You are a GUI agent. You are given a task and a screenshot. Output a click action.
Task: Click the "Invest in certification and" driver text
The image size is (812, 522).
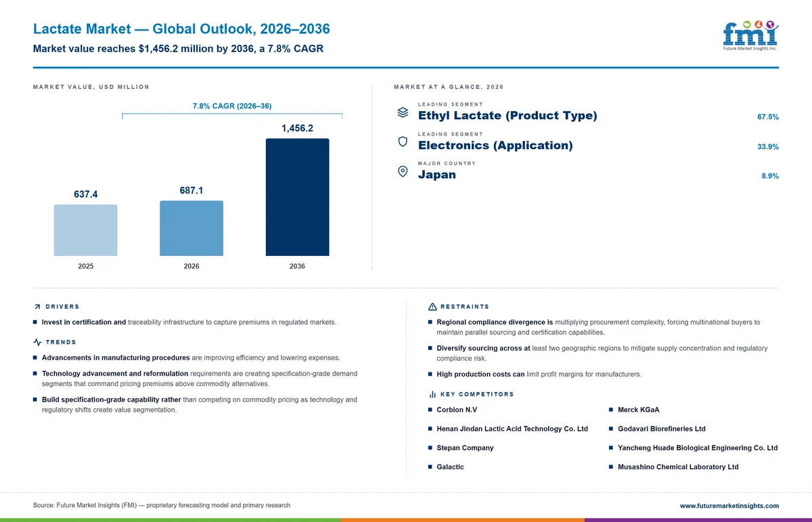click(x=84, y=322)
